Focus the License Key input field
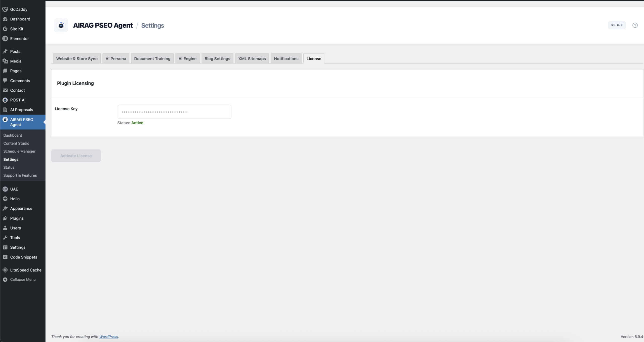The image size is (644, 342). coord(174,112)
